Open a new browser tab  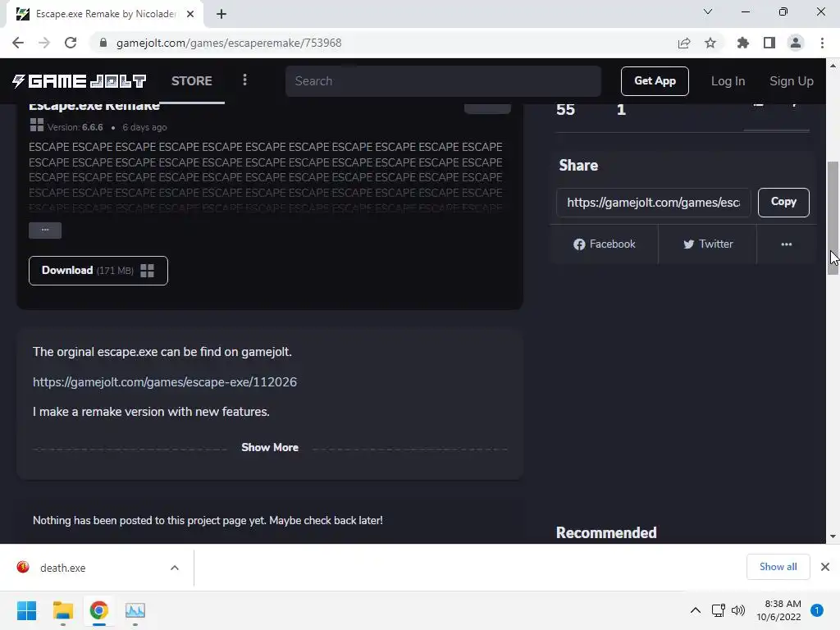(221, 14)
